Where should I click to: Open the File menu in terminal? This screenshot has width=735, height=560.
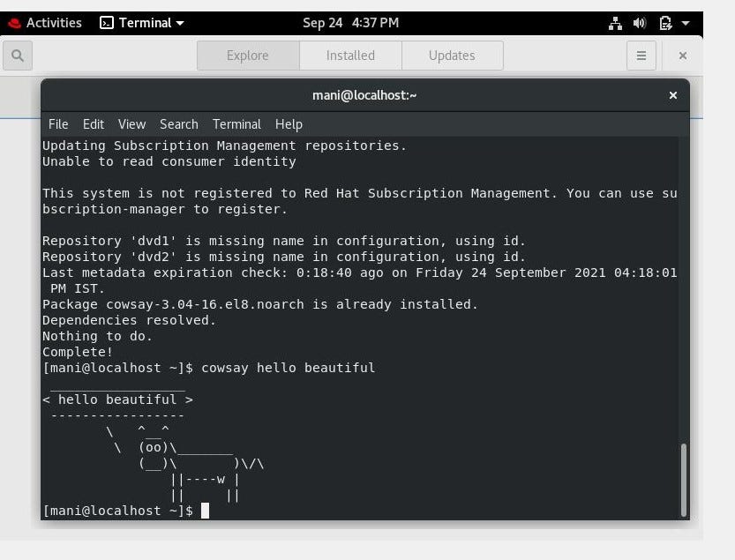(x=58, y=124)
